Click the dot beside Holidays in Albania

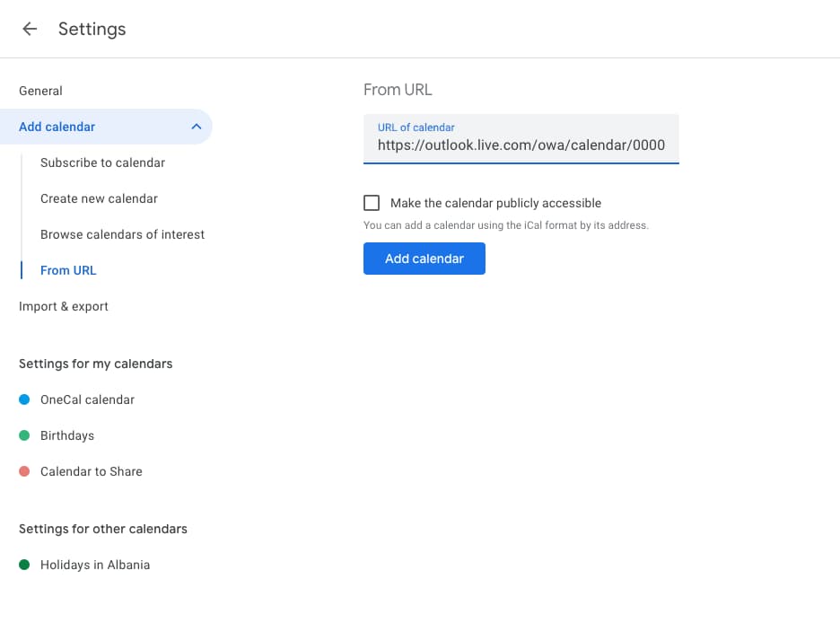[23, 565]
